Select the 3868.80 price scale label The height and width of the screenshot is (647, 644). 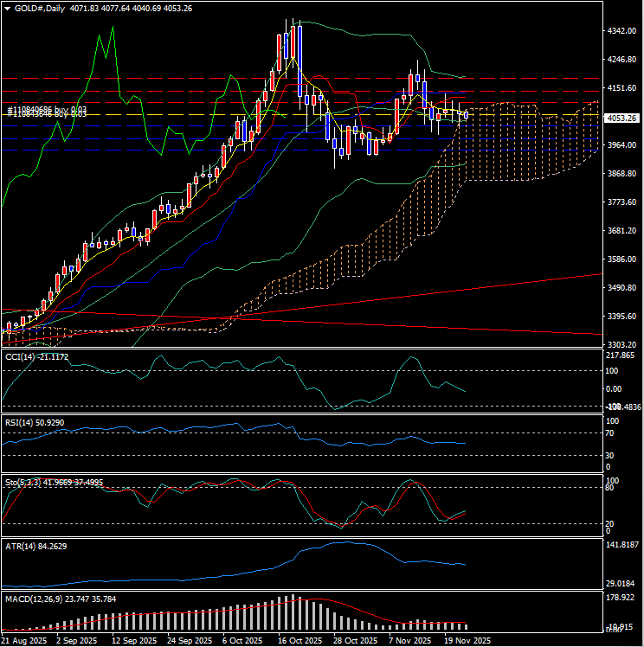tap(621, 174)
